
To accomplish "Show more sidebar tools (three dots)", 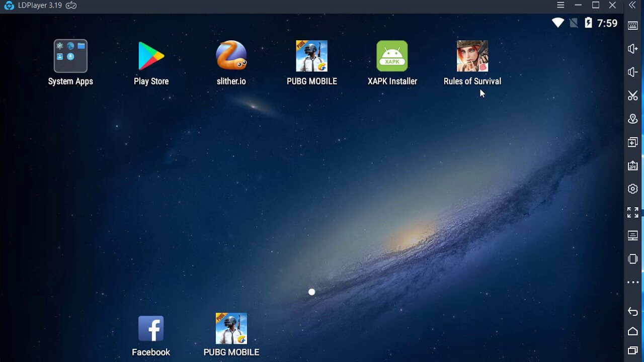I will [633, 283].
